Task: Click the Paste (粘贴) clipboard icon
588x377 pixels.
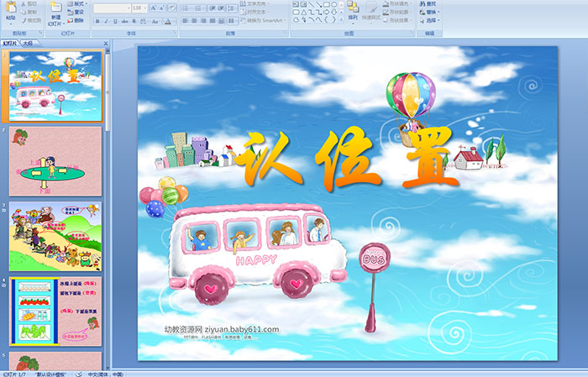Action: point(11,8)
